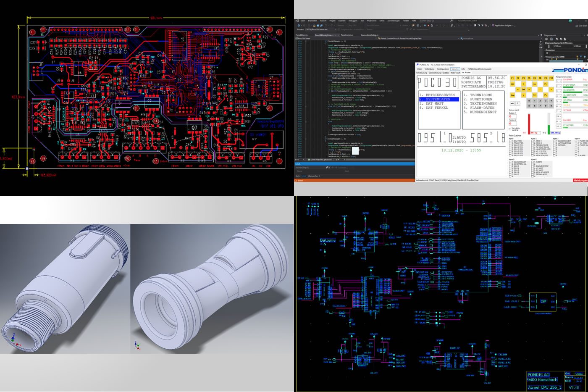Screen dimensions: 588x392
Task: Open the Konfiguration menu in PONDis window
Action: point(443,69)
